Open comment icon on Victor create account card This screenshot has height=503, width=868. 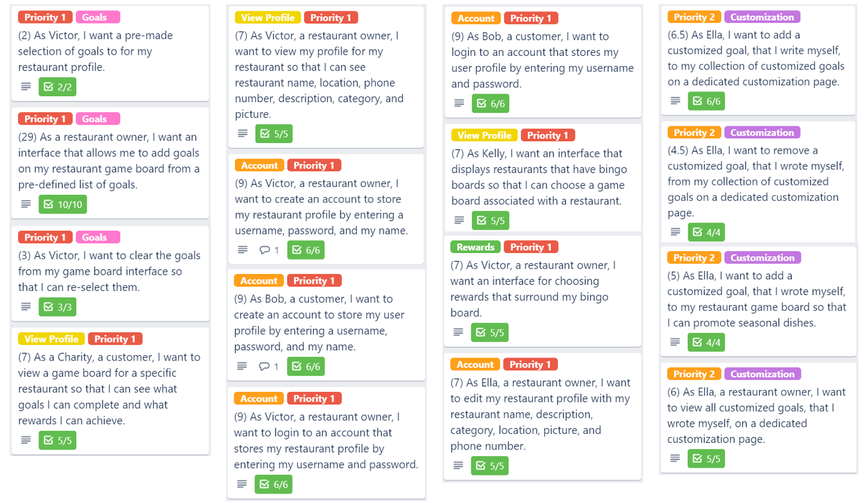[x=264, y=250]
